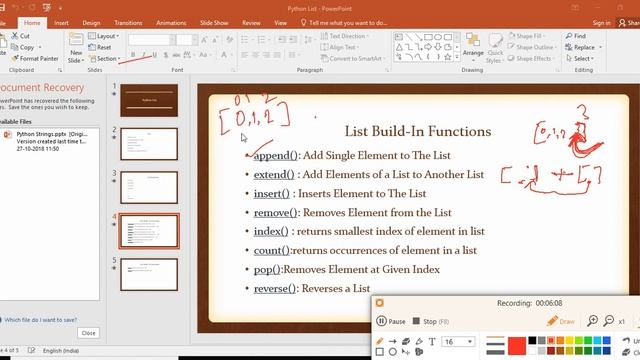Click the New Slide icon

point(76,40)
